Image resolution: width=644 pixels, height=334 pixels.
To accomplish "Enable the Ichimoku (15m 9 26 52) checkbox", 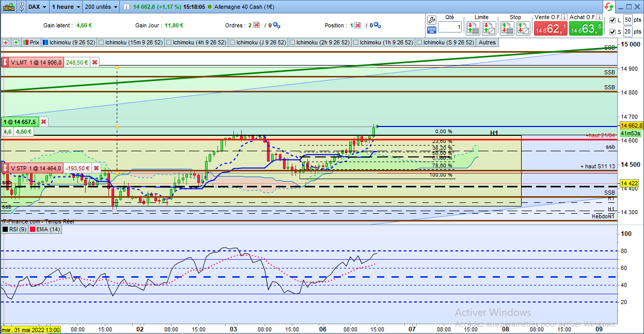I will (x=102, y=42).
